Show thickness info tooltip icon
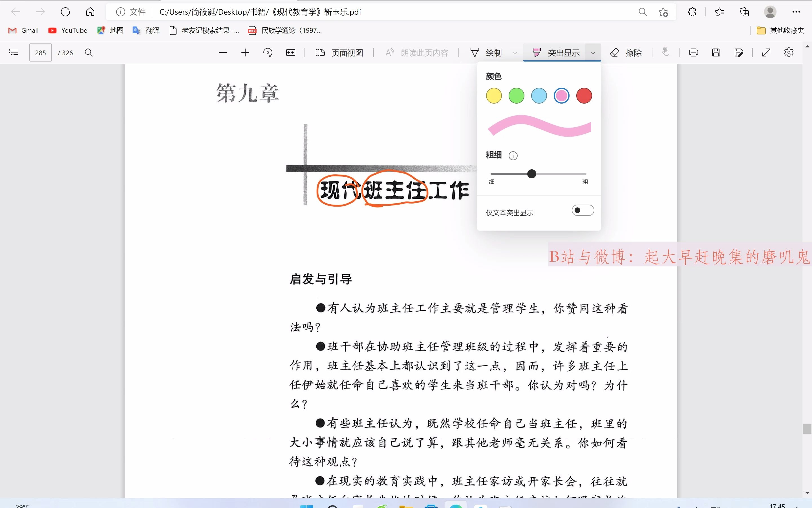The width and height of the screenshot is (812, 508). coord(513,156)
